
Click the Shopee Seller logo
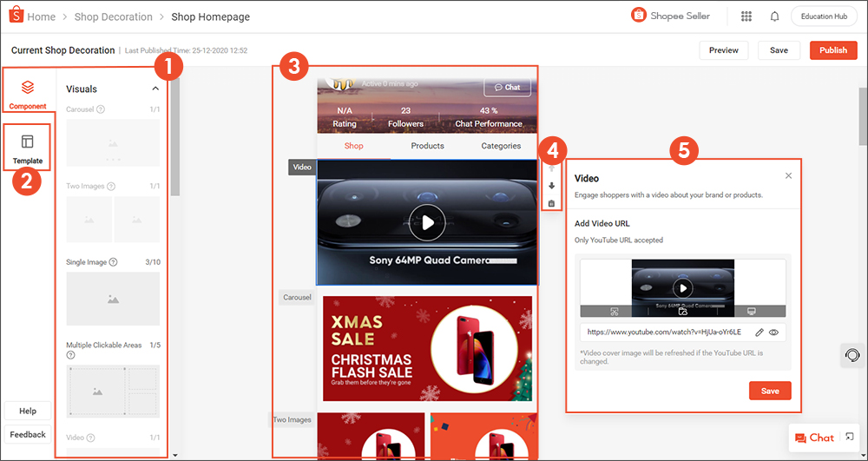coord(670,16)
